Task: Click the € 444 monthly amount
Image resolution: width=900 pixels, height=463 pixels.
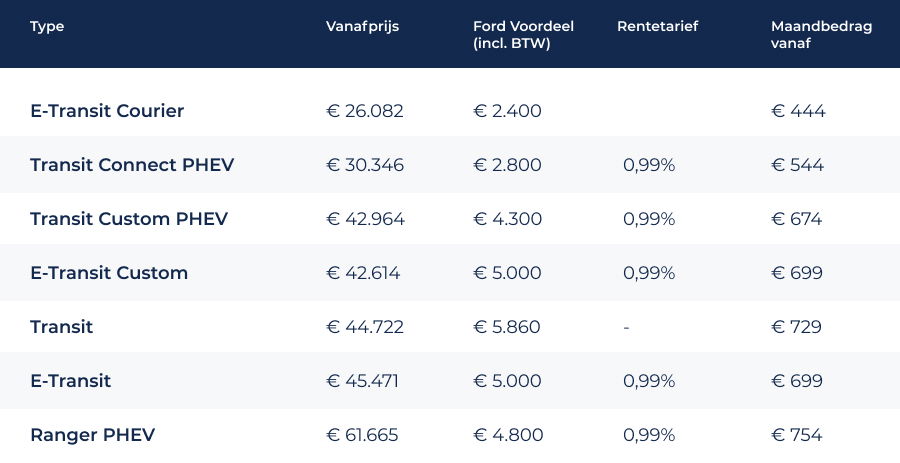Action: [798, 111]
